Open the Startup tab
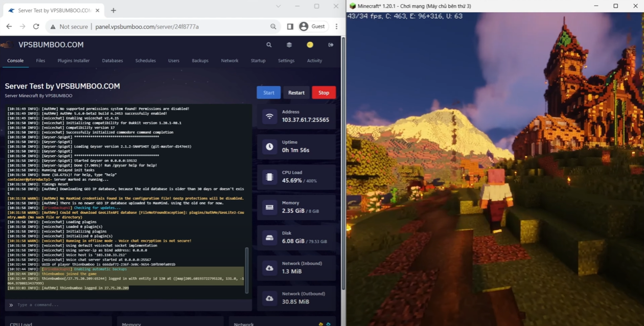644x326 pixels. point(258,60)
